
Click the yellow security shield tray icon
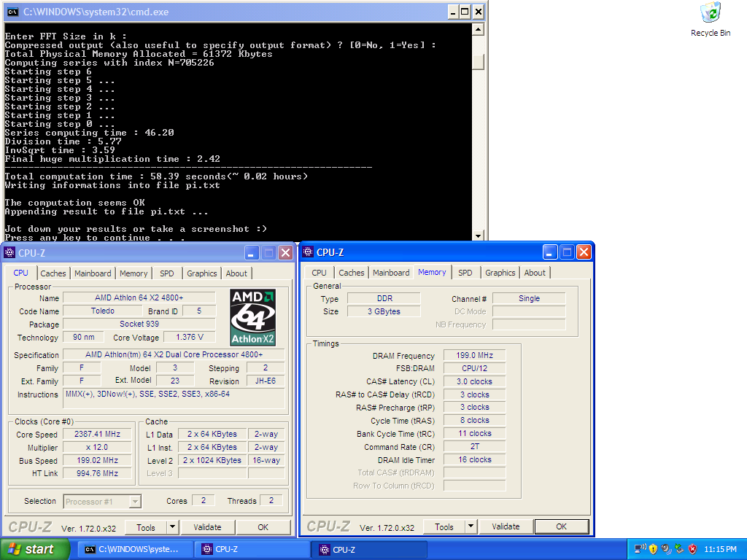pos(653,549)
